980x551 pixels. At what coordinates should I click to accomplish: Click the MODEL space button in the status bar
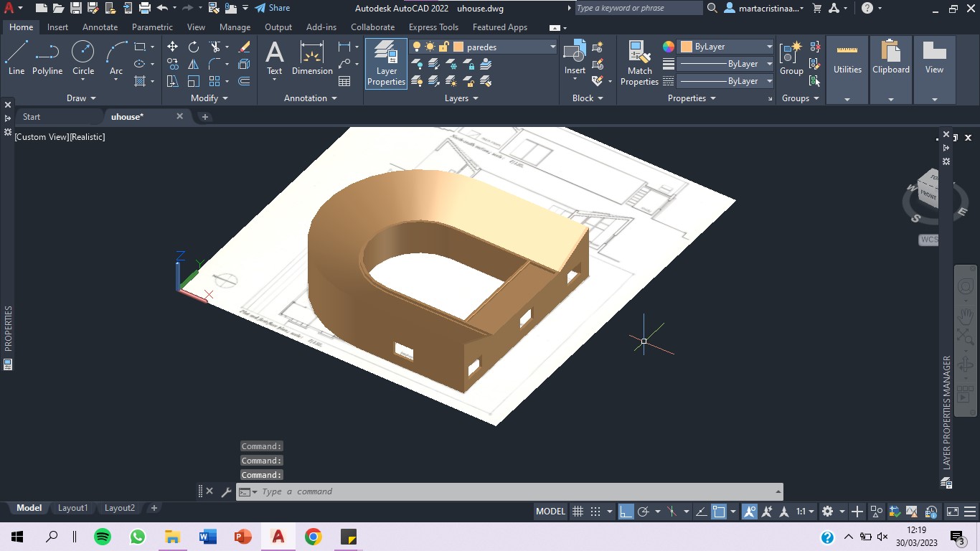pos(550,512)
